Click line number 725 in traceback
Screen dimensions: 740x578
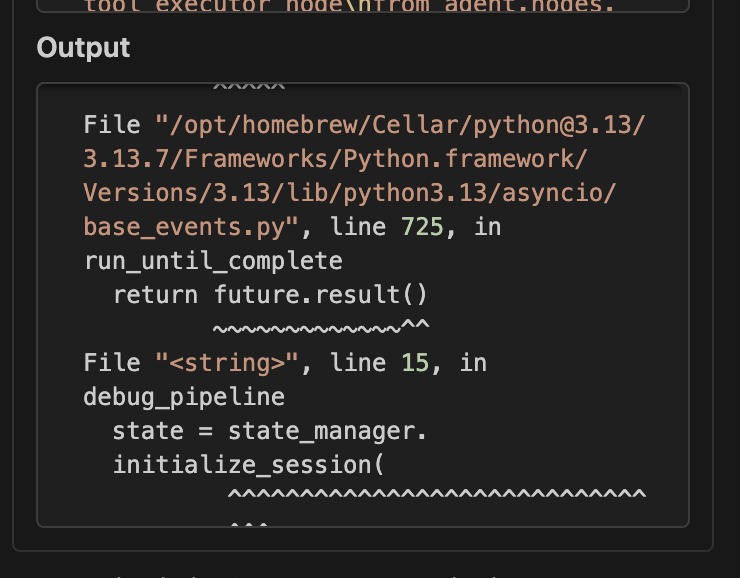pyautogui.click(x=422, y=226)
